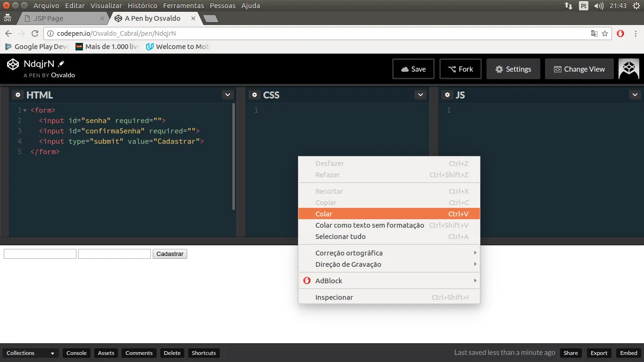This screenshot has height=362, width=644.
Task: Reload the page with refresh icon
Action: coord(34,33)
